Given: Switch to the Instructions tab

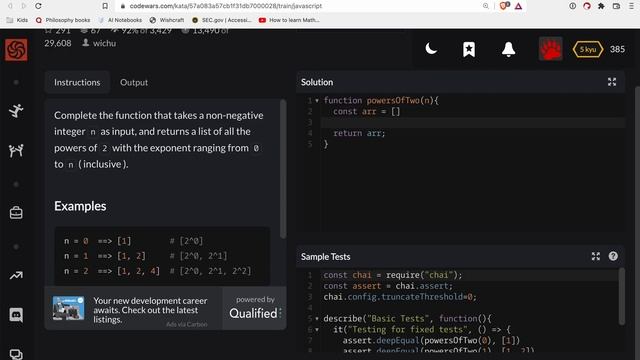Looking at the screenshot, I should click(77, 82).
